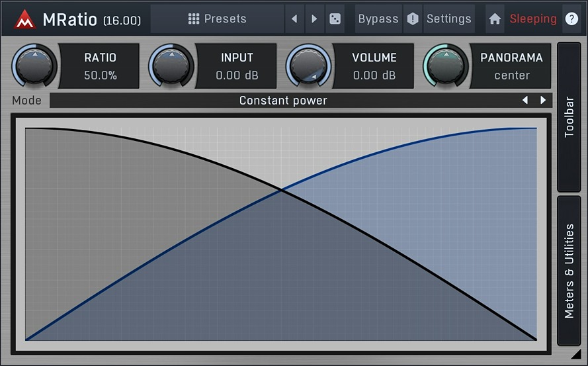Click the RATIO 50.0% value field
The height and width of the screenshot is (366, 588).
[100, 66]
